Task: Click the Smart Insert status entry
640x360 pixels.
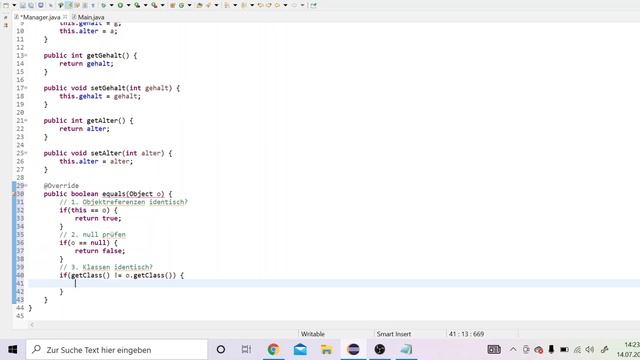Action: 393,334
